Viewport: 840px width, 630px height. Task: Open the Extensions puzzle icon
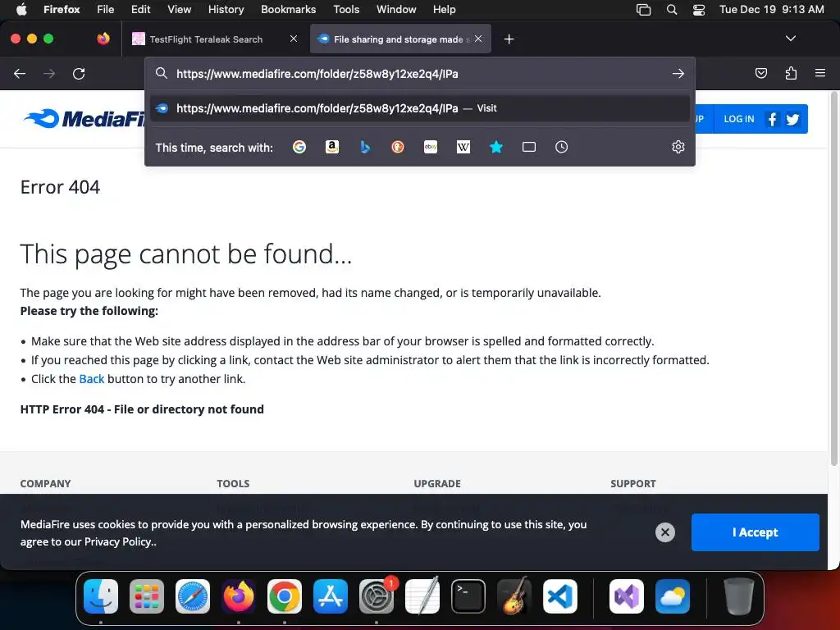[791, 73]
